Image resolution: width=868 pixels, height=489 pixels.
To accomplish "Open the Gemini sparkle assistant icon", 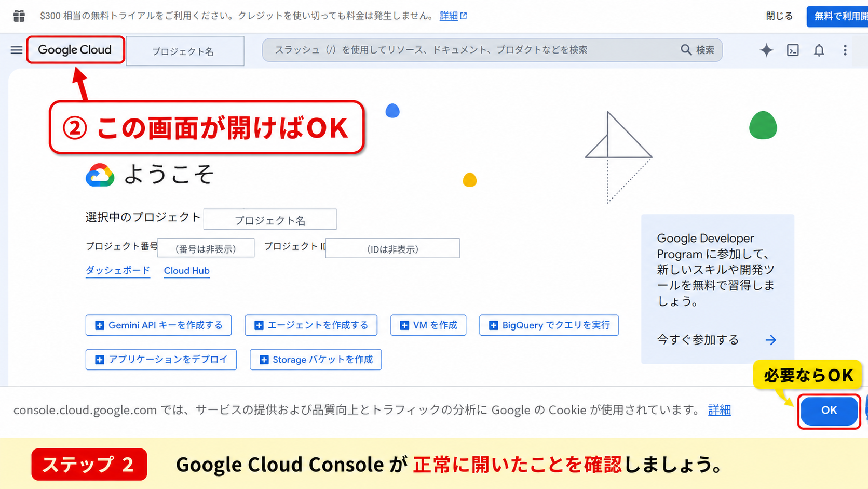I will coord(766,50).
